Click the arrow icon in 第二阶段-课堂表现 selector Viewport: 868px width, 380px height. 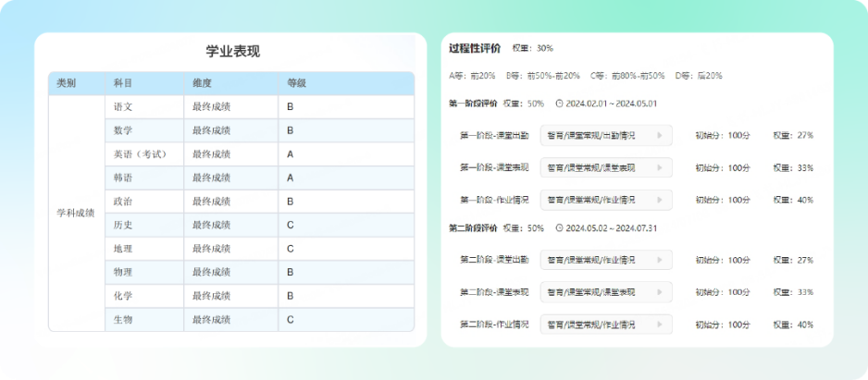(660, 292)
